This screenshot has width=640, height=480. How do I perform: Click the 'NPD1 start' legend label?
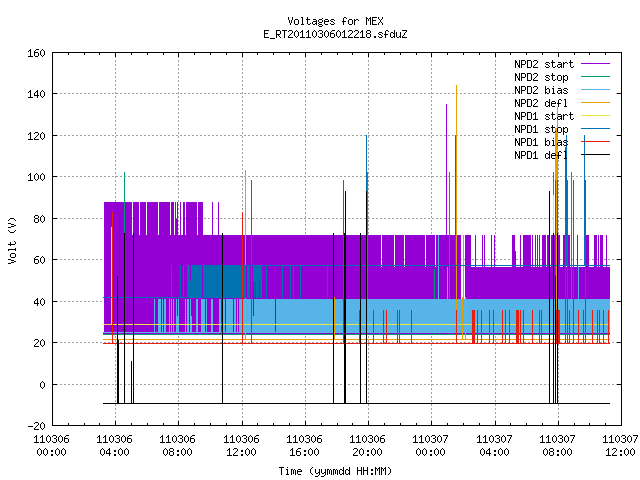[x=544, y=116]
